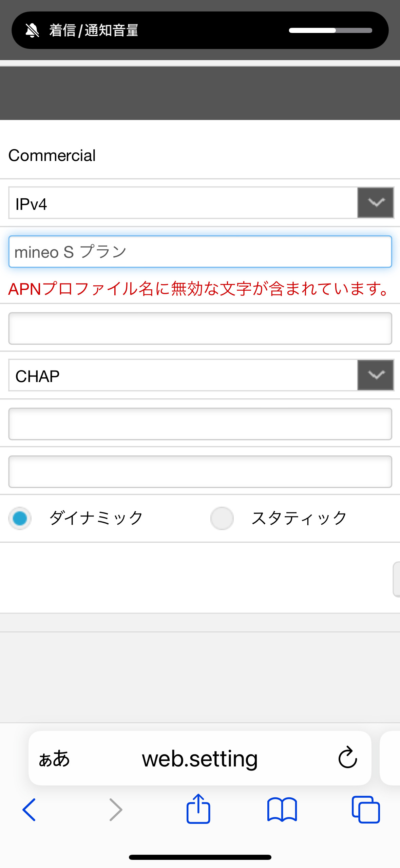
Task: Open the Safari share sheet icon
Action: (x=198, y=809)
